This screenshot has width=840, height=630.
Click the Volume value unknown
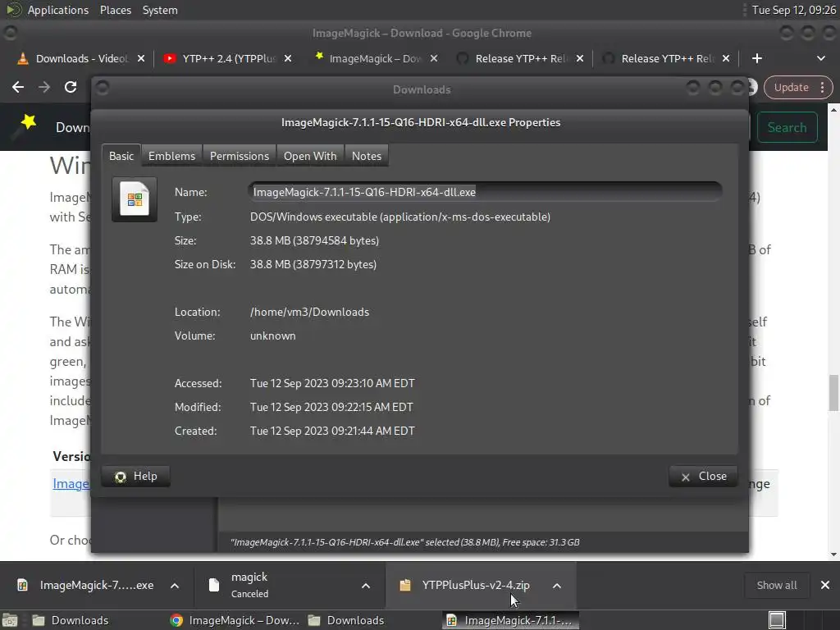[272, 336]
